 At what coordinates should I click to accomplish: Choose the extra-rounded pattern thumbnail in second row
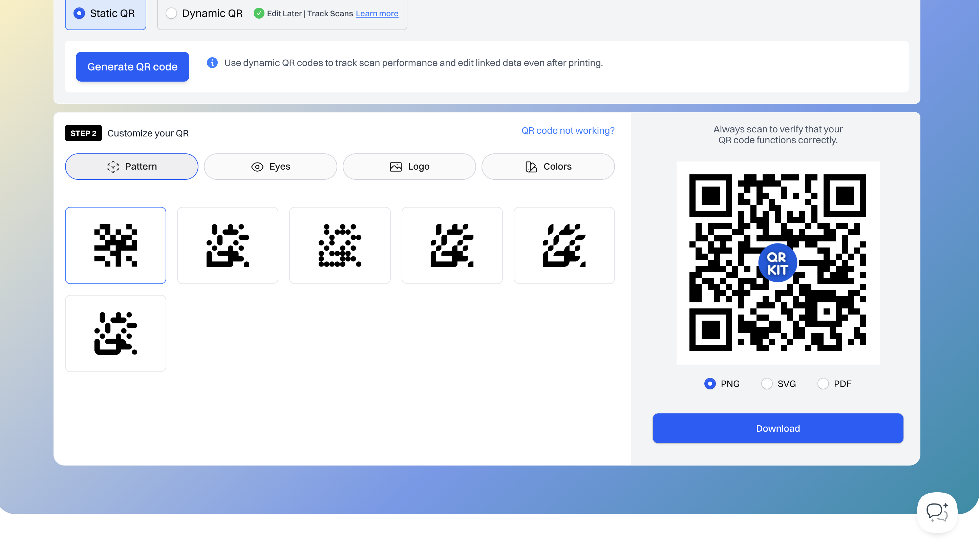(x=115, y=333)
